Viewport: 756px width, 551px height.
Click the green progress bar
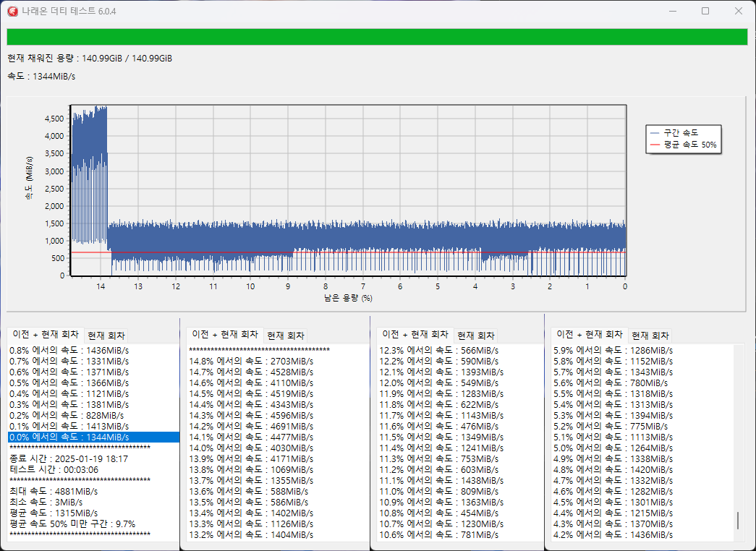coord(377,37)
